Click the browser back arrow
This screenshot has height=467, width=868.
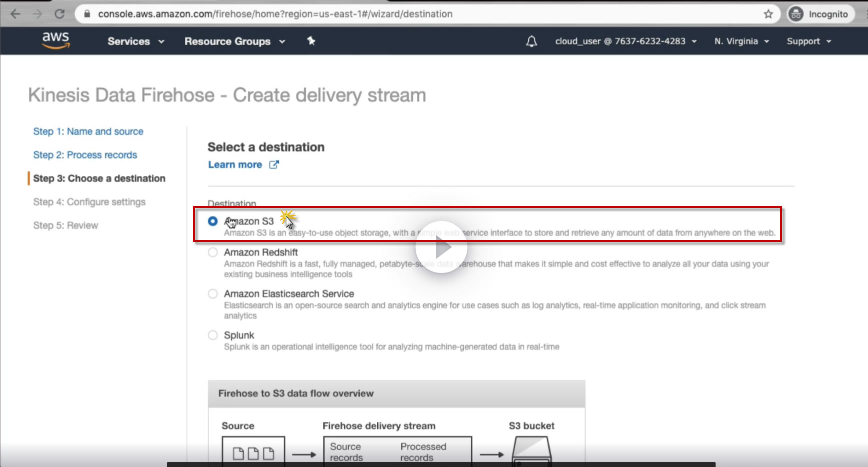tap(15, 14)
